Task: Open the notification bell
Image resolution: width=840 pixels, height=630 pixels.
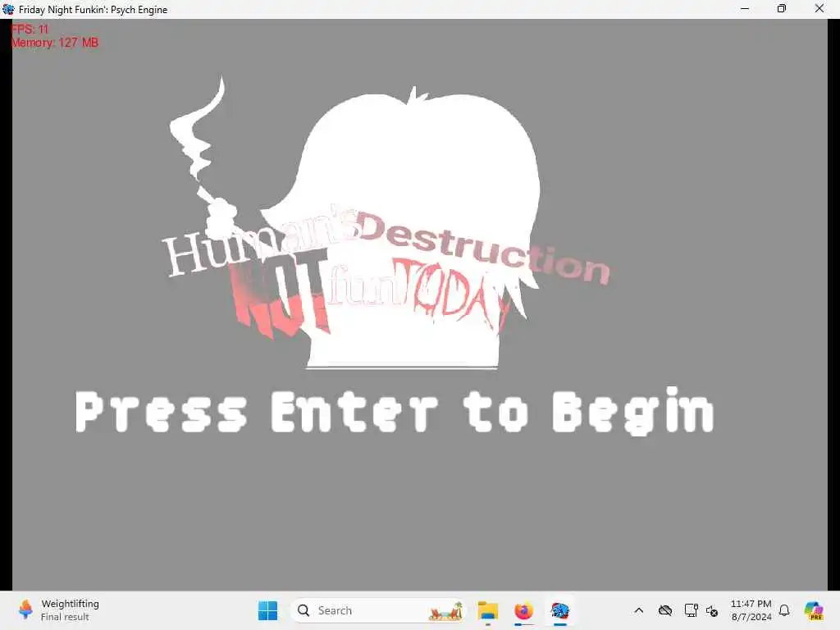Action: 784,610
